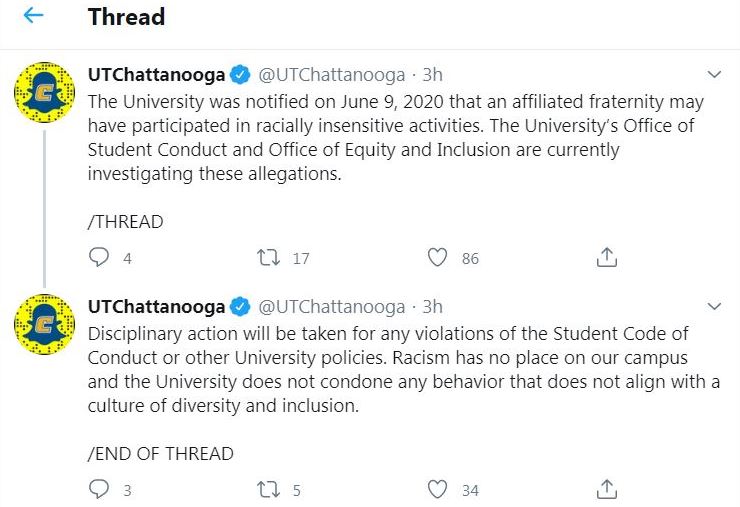
Task: Open UTChattanooga name link in second tweet
Action: point(156,307)
